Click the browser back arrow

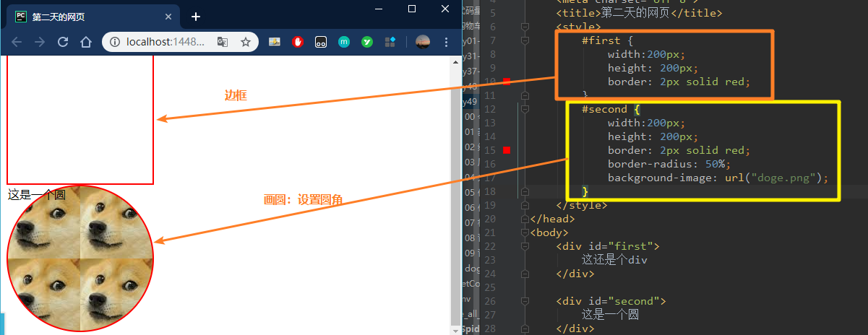17,43
